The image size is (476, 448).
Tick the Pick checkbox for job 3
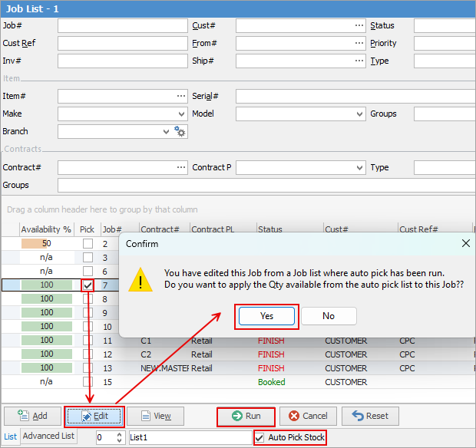(x=88, y=258)
